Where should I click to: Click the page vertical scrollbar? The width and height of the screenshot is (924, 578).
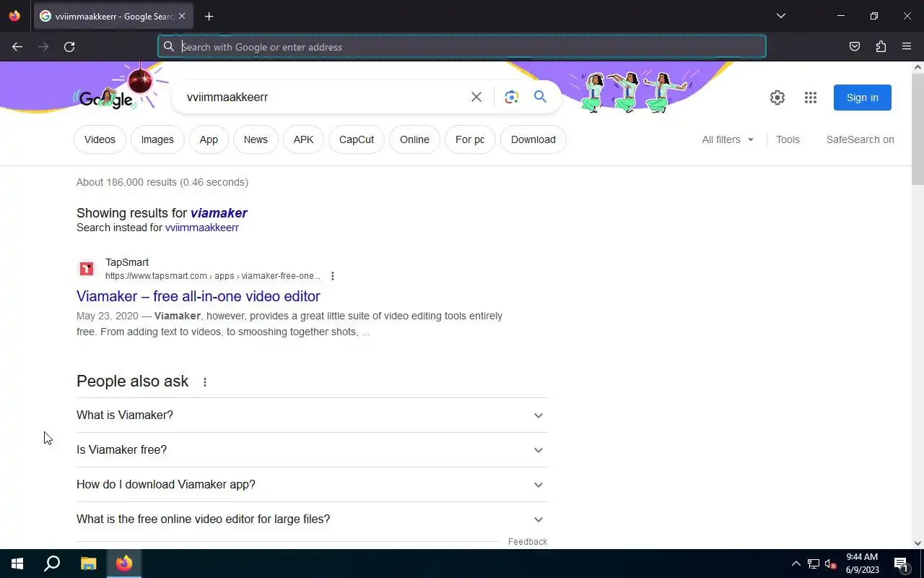[x=918, y=130]
